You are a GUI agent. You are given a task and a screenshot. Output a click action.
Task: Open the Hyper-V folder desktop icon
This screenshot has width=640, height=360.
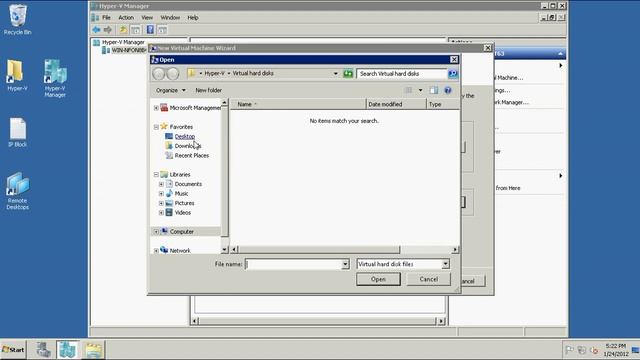(17, 76)
